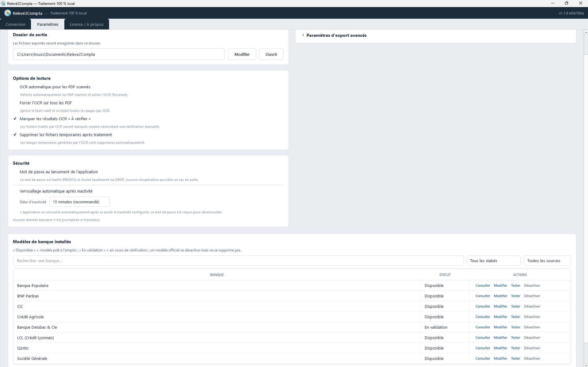Open the Toutes les sources filter

[x=547, y=261]
